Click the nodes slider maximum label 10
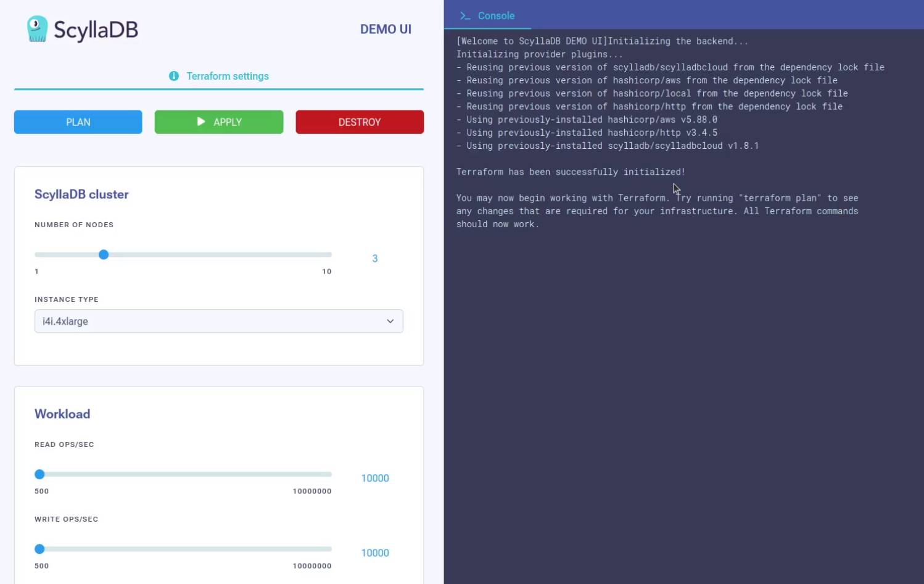Viewport: 924px width, 584px height. click(327, 272)
